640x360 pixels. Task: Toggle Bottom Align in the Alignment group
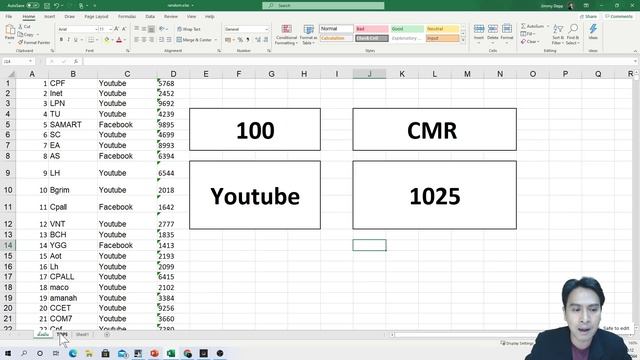point(151,29)
